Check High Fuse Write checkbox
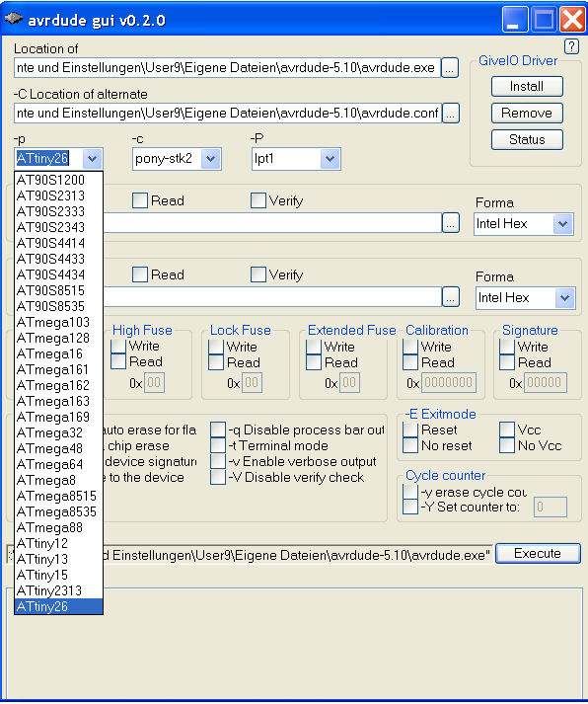 (118, 347)
